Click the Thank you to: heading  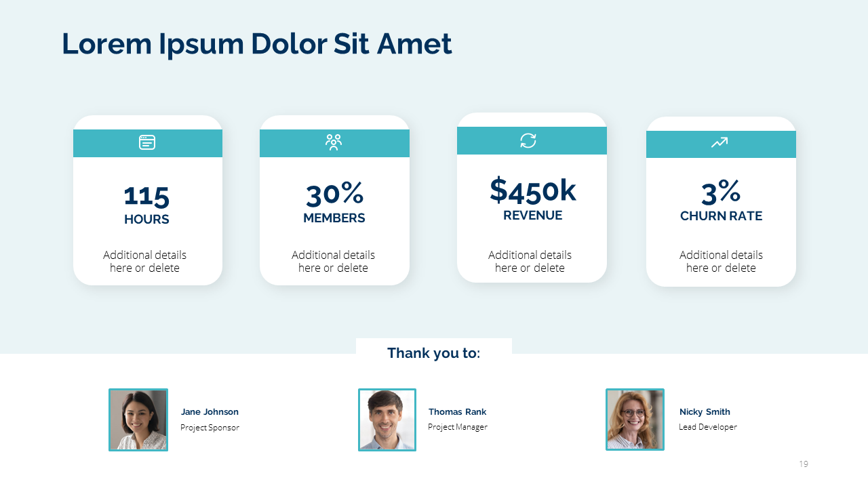click(x=433, y=353)
